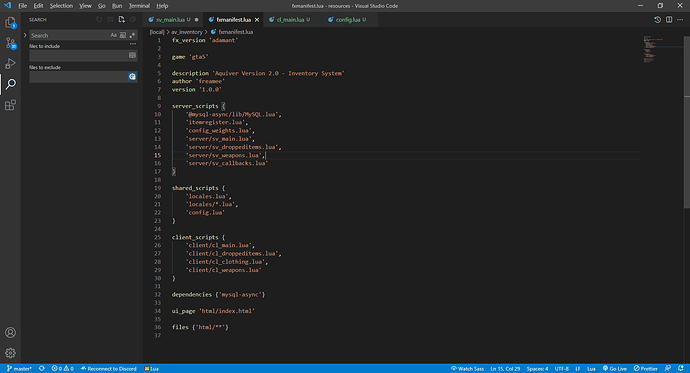Toggle Use Exclude Settings and Ignore Files
The image size is (690, 373).
coord(132,77)
